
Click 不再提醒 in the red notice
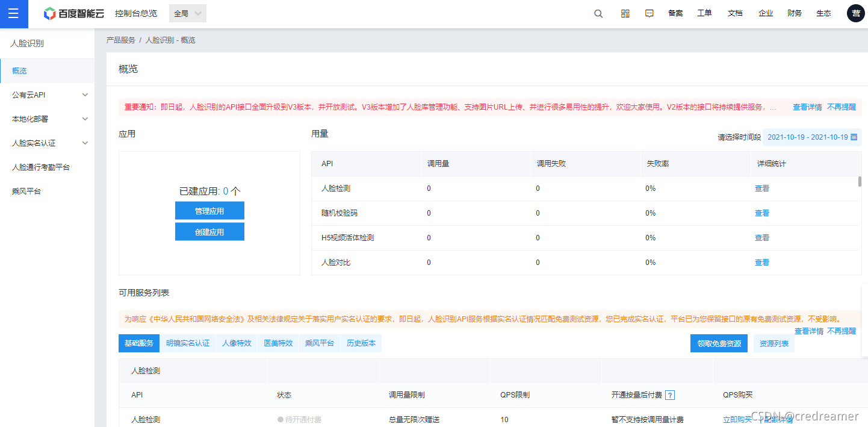842,107
